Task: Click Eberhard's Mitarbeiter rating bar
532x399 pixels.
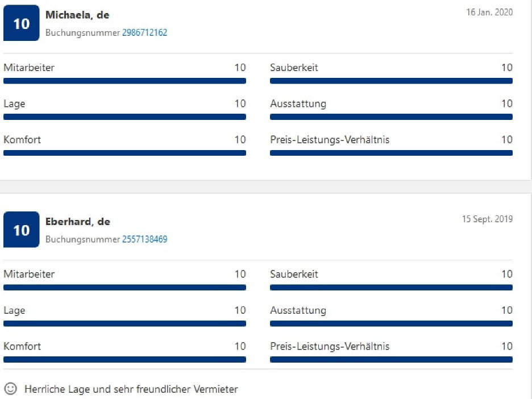Action: pos(124,287)
